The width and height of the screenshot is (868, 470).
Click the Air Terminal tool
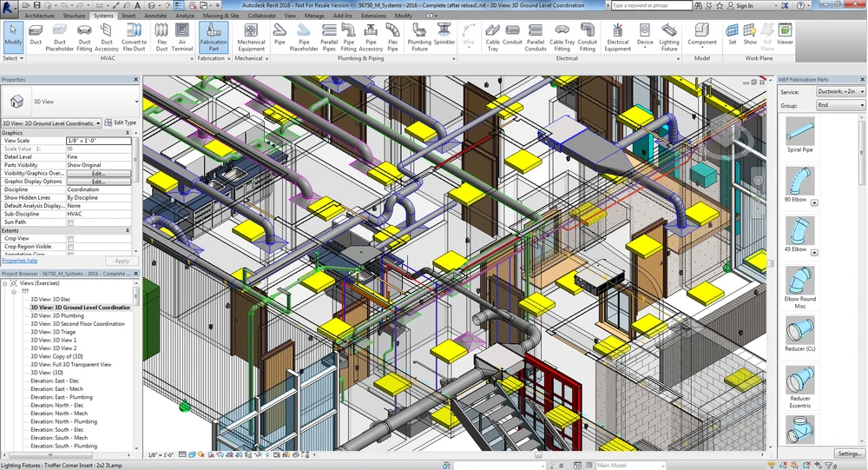click(x=182, y=36)
